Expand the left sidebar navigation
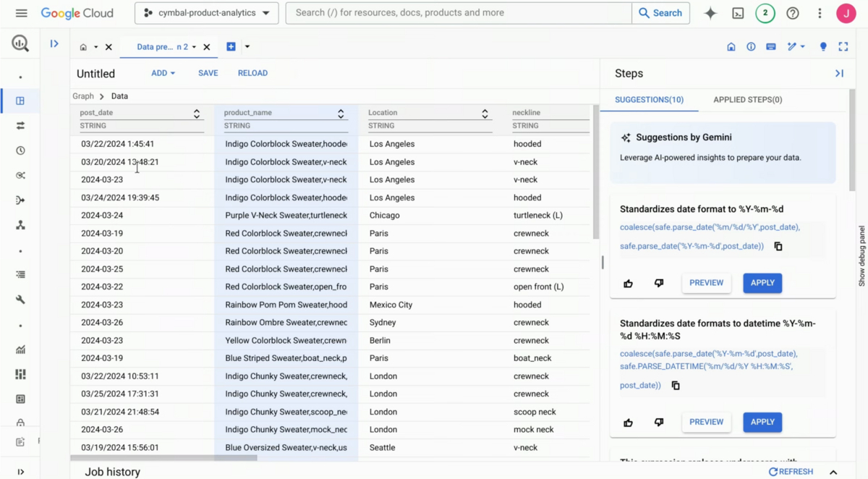This screenshot has height=479, width=868. pyautogui.click(x=20, y=472)
